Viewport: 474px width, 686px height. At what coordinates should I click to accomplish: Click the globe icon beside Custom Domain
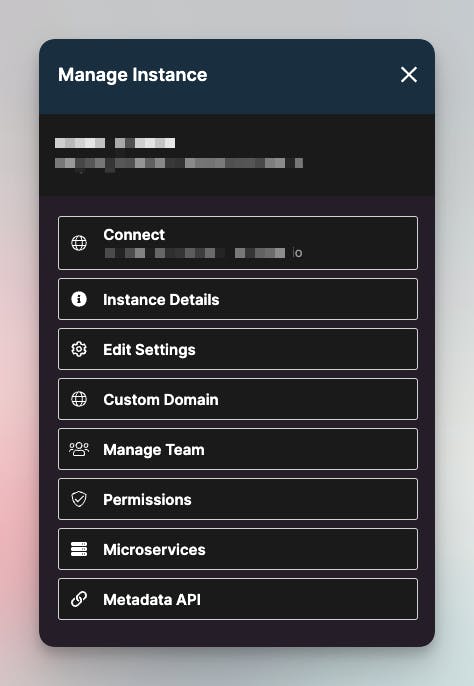[79, 399]
